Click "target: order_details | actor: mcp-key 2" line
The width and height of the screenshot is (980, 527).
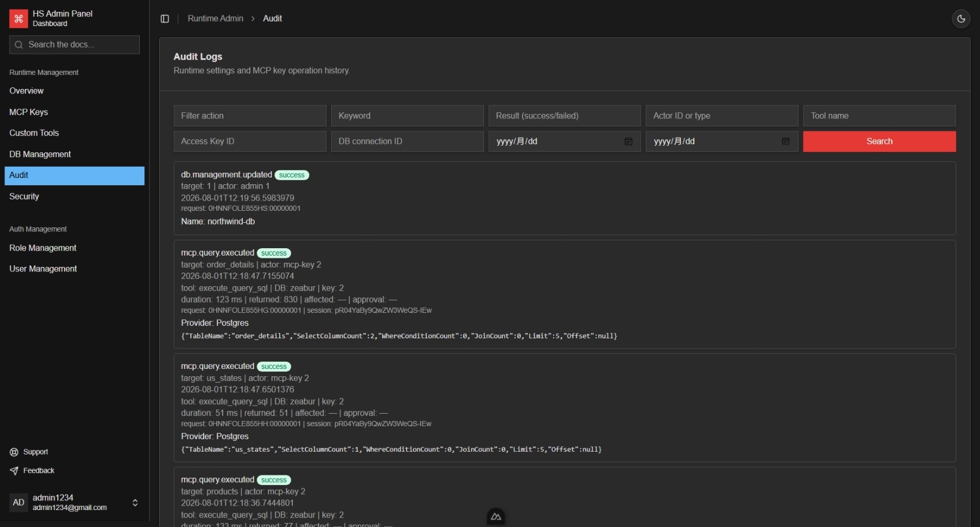[251, 265]
